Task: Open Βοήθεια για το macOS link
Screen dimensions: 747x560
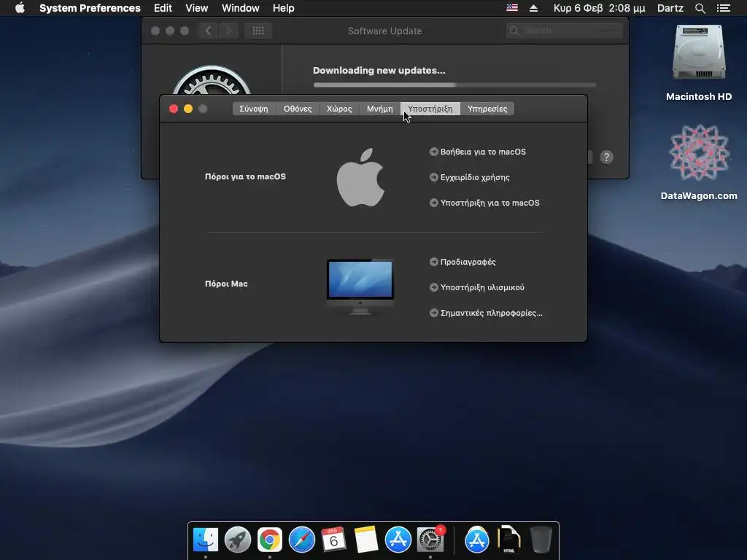Action: click(478, 152)
